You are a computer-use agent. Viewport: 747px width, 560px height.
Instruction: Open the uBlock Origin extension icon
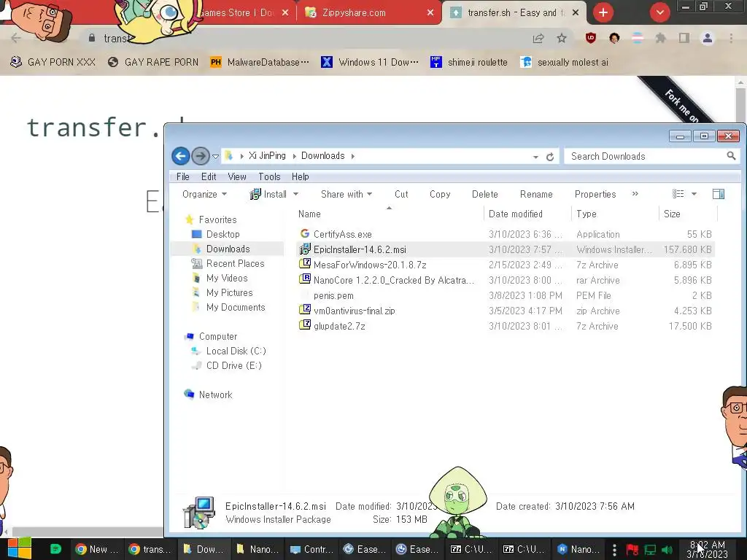click(591, 38)
